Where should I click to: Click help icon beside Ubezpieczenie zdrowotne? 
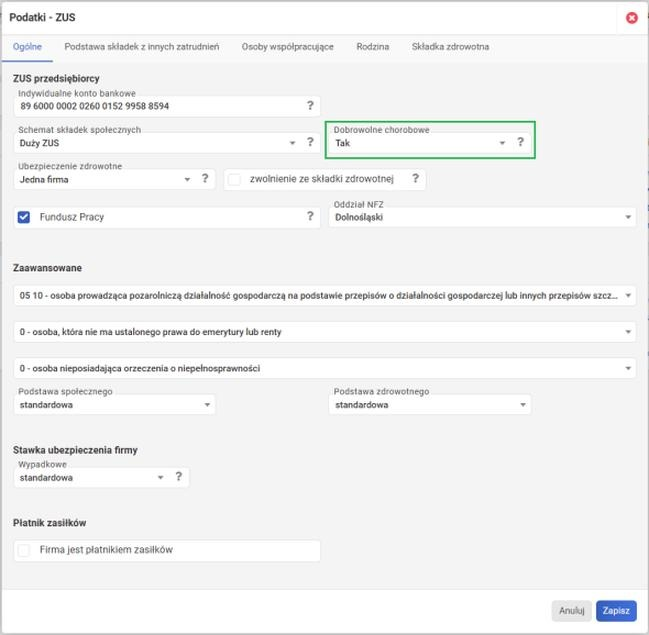[205, 178]
